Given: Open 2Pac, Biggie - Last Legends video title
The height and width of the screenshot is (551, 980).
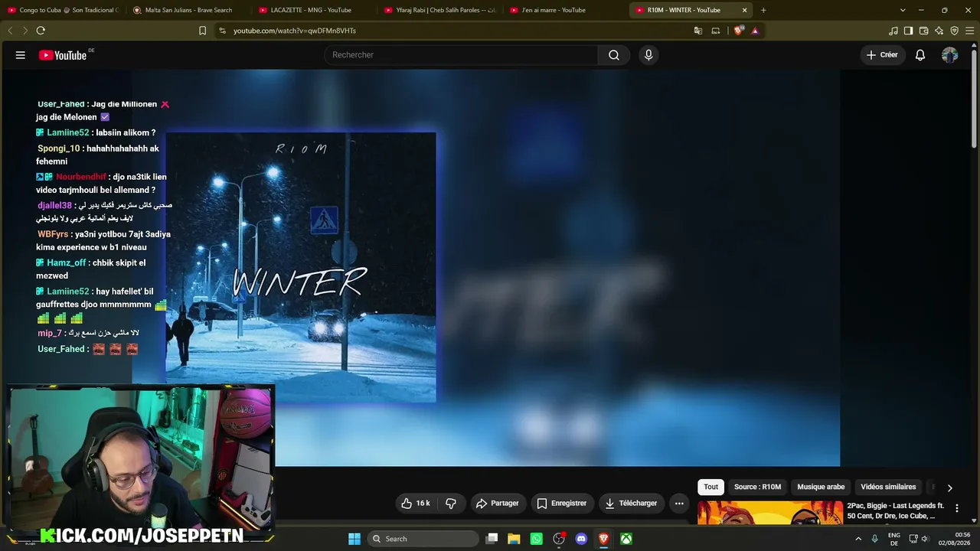Looking at the screenshot, I should coord(896,511).
